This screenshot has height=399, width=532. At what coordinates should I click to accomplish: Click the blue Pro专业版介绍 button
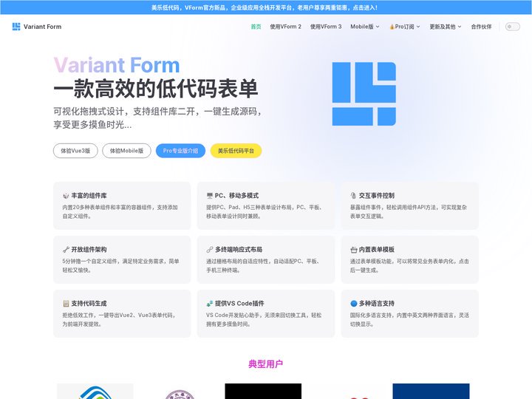pyautogui.click(x=180, y=151)
